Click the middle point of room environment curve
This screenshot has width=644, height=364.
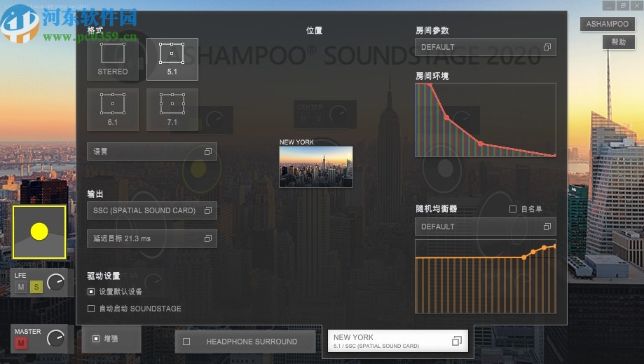[x=447, y=118]
